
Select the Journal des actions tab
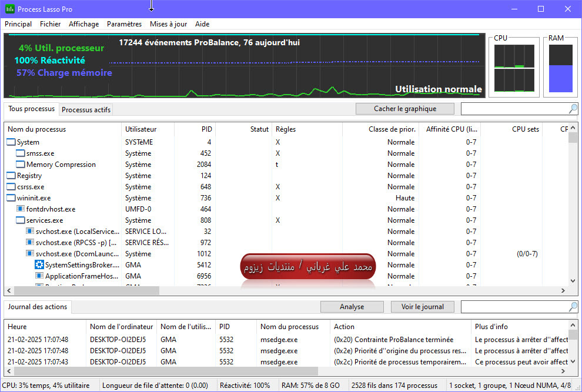tap(38, 307)
